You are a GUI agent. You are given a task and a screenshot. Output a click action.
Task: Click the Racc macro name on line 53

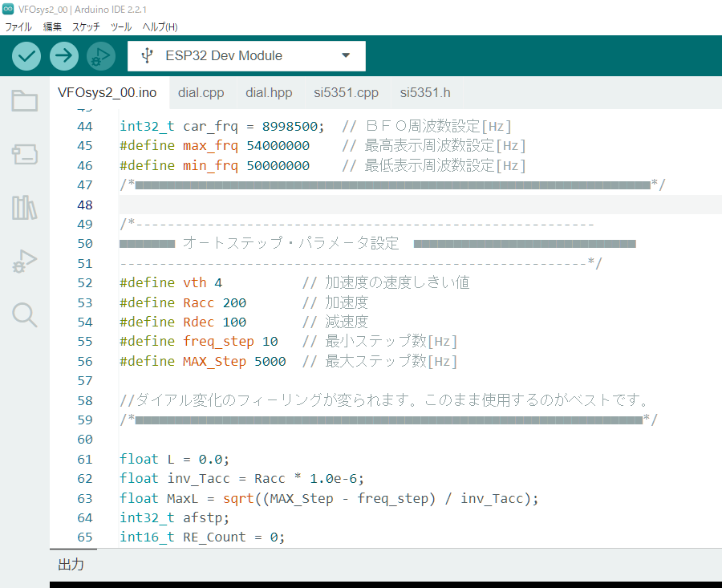click(198, 302)
